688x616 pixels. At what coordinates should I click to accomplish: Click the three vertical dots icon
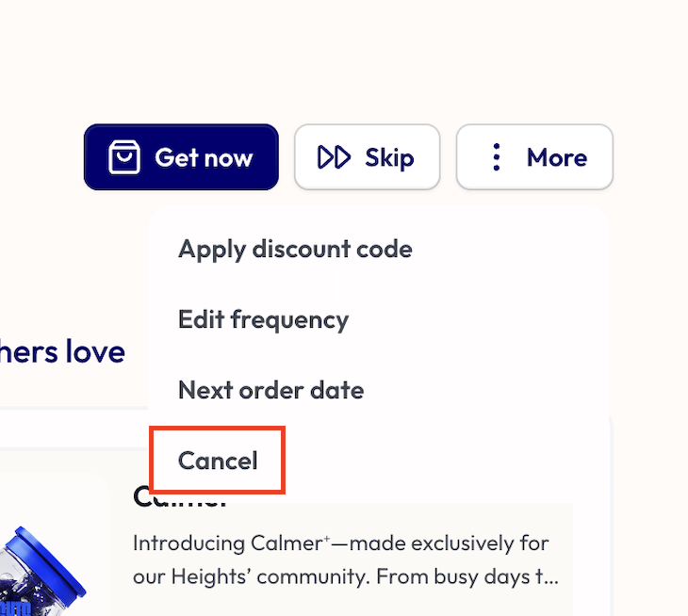(x=497, y=157)
